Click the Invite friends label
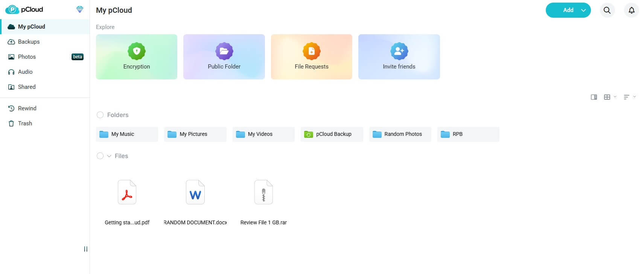Viewport: 644px width, 274px height. pos(399,67)
